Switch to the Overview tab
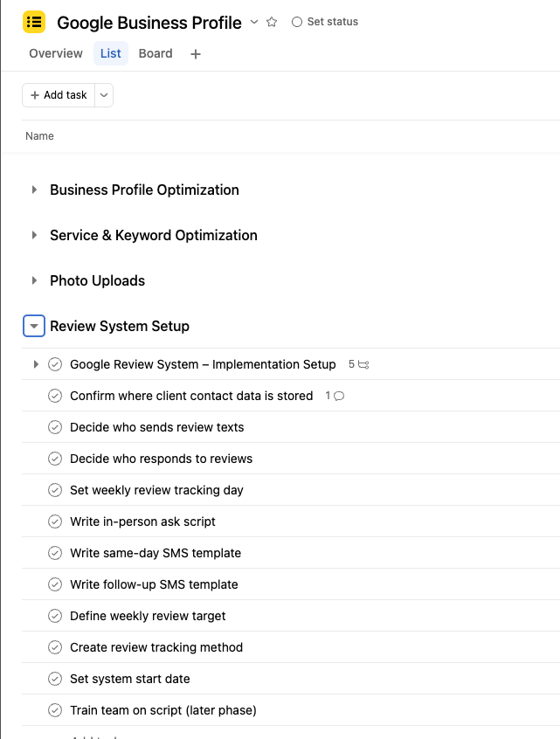The height and width of the screenshot is (739, 560). 56,53
